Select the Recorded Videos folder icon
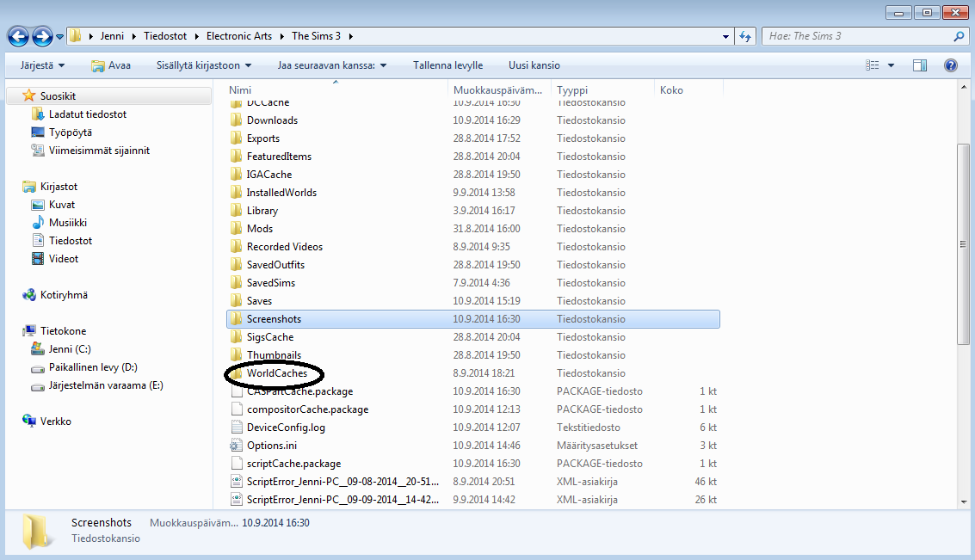The width and height of the screenshot is (975, 560). (236, 245)
